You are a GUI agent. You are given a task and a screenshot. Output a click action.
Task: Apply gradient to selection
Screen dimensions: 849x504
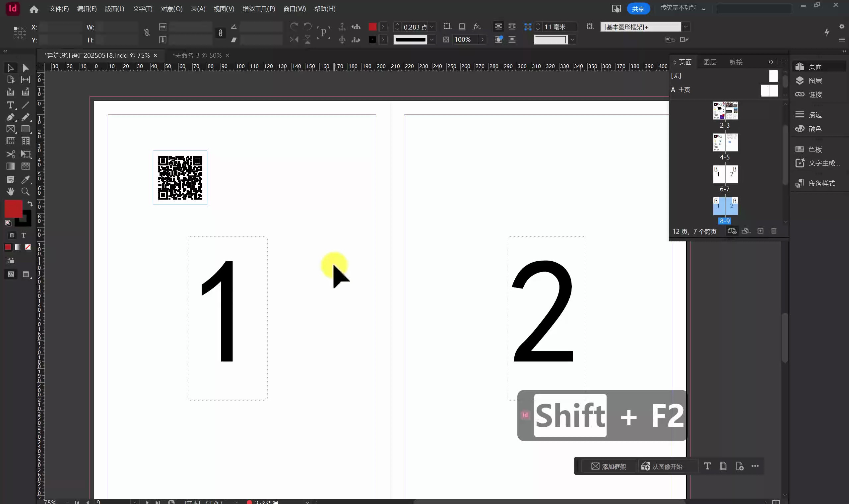(x=18, y=247)
